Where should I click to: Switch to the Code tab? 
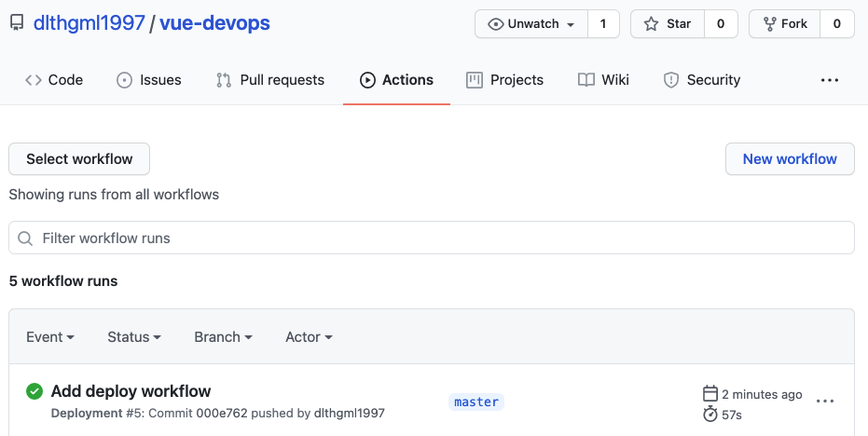[x=54, y=80]
